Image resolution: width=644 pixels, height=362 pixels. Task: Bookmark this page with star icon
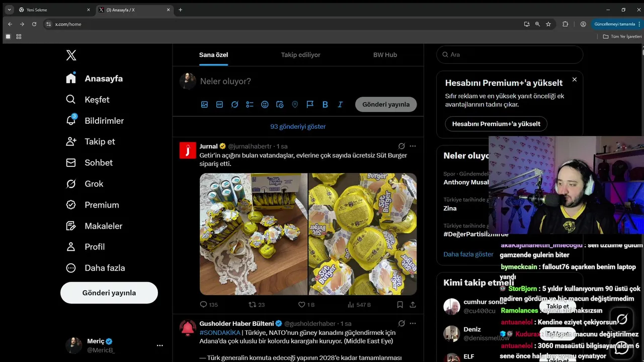tap(548, 24)
